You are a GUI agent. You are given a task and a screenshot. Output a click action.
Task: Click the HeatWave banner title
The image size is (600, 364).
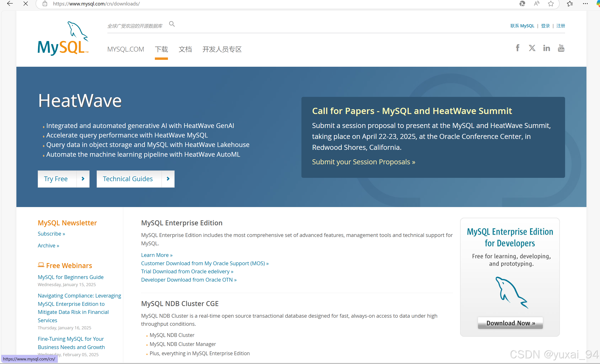[x=80, y=100]
